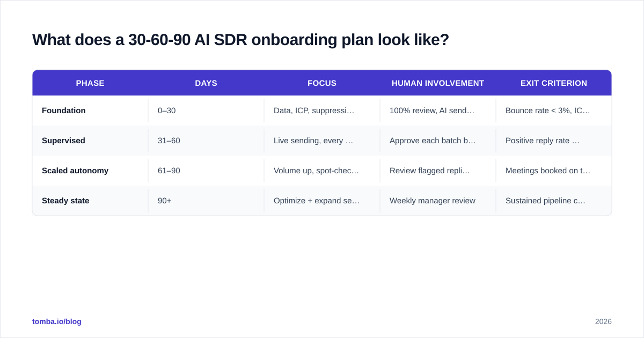
Task: Click the 'Live sending, every …' focus cell
Action: [x=322, y=141]
